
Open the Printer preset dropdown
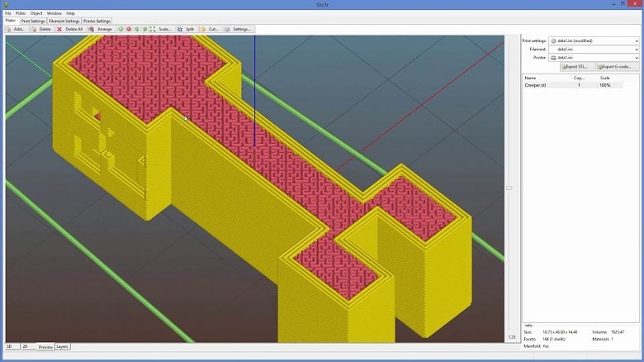[594, 58]
